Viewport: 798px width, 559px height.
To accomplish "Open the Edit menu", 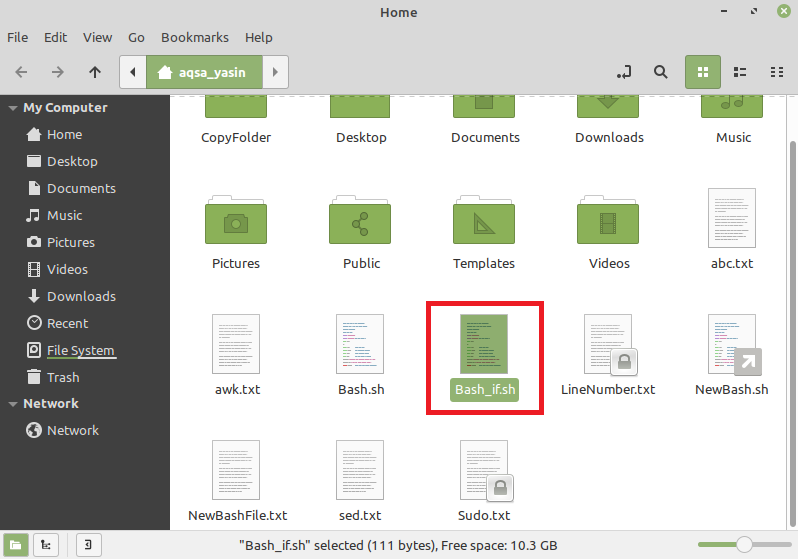I will point(55,38).
